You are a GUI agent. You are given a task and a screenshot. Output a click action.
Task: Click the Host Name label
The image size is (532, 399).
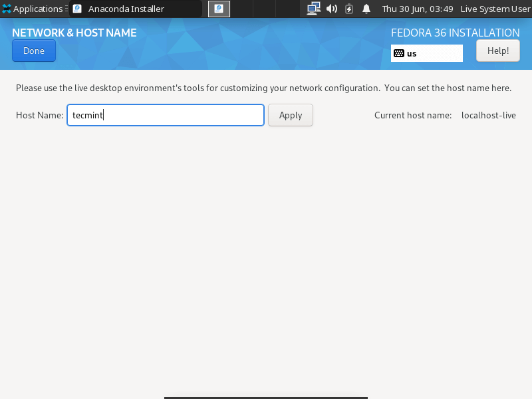coord(39,115)
